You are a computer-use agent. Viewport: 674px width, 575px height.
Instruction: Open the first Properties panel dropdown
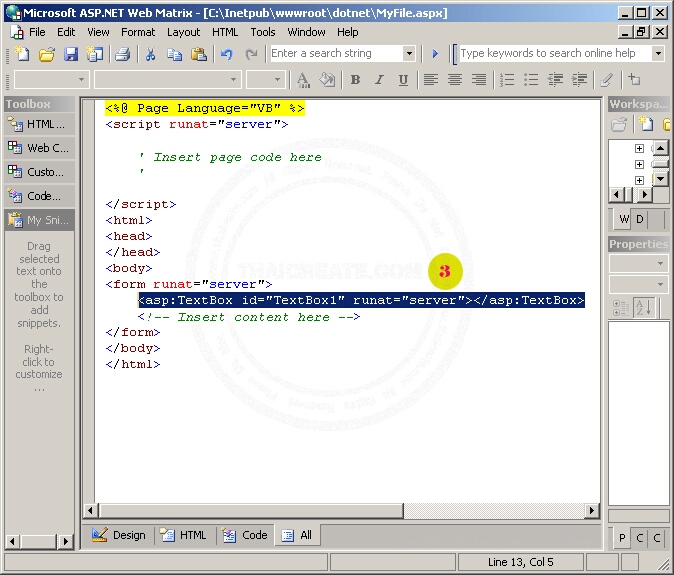point(660,263)
